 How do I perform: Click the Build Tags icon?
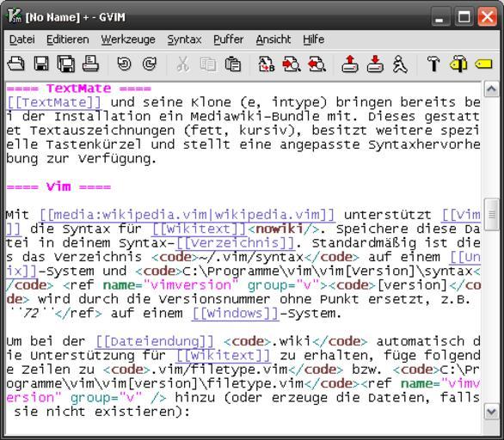point(458,64)
